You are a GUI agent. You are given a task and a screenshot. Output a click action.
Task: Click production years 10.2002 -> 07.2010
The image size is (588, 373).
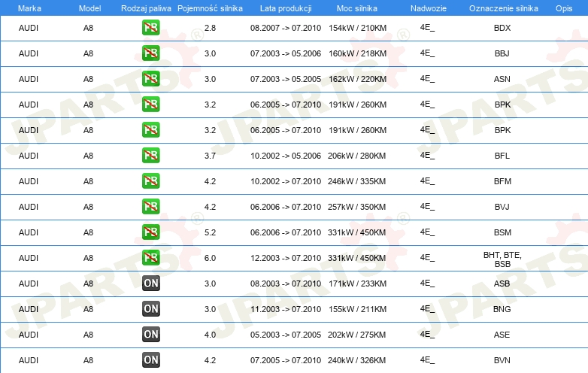pyautogui.click(x=286, y=181)
